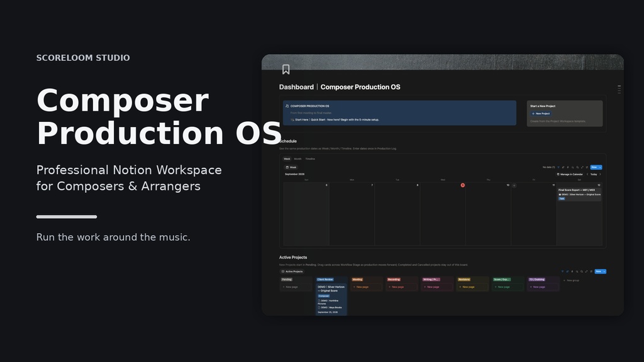Click the search icon in Active Projects toolbar
The width and height of the screenshot is (644, 362).
pos(582,271)
